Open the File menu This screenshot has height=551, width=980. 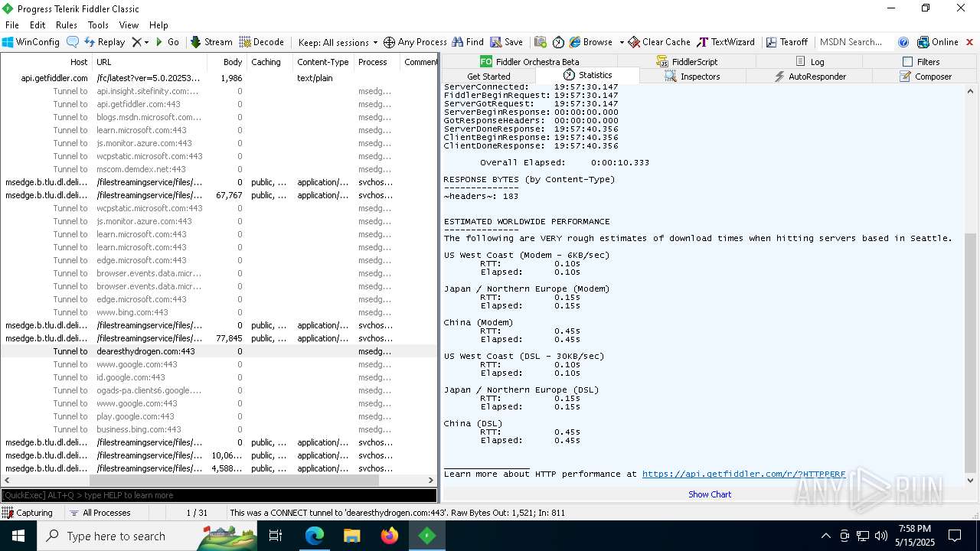(x=12, y=25)
